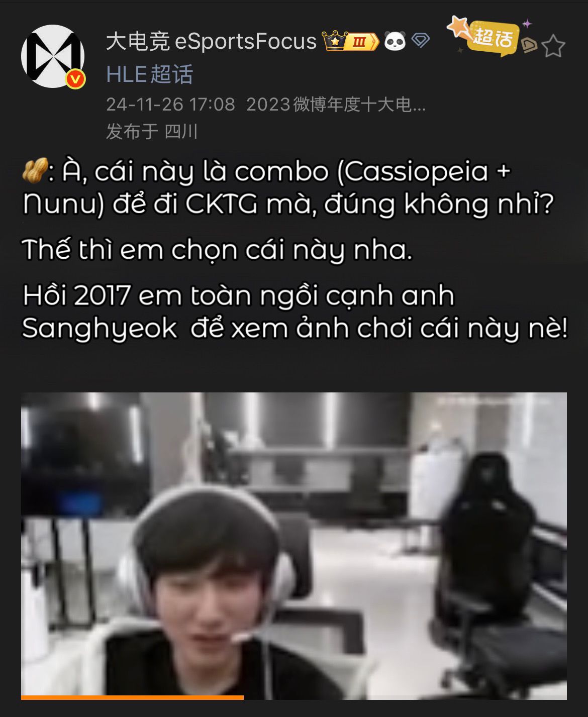Tap the crown level III badge

pyautogui.click(x=350, y=41)
